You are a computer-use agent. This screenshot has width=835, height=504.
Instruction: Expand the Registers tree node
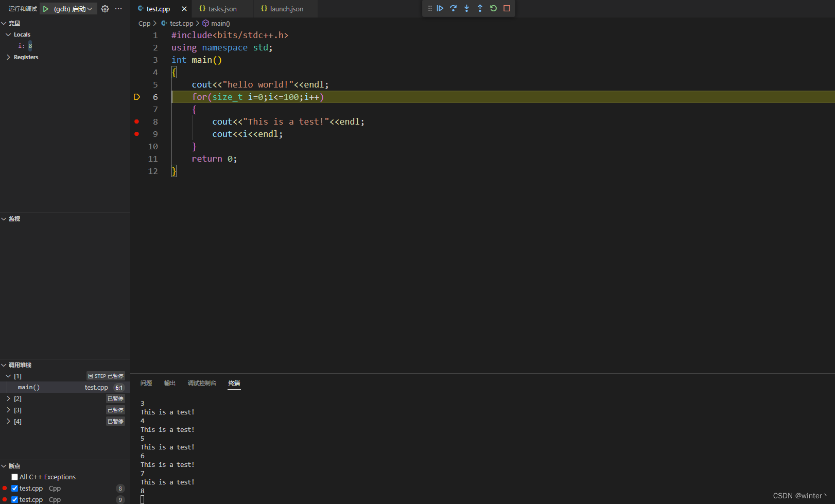(8, 57)
